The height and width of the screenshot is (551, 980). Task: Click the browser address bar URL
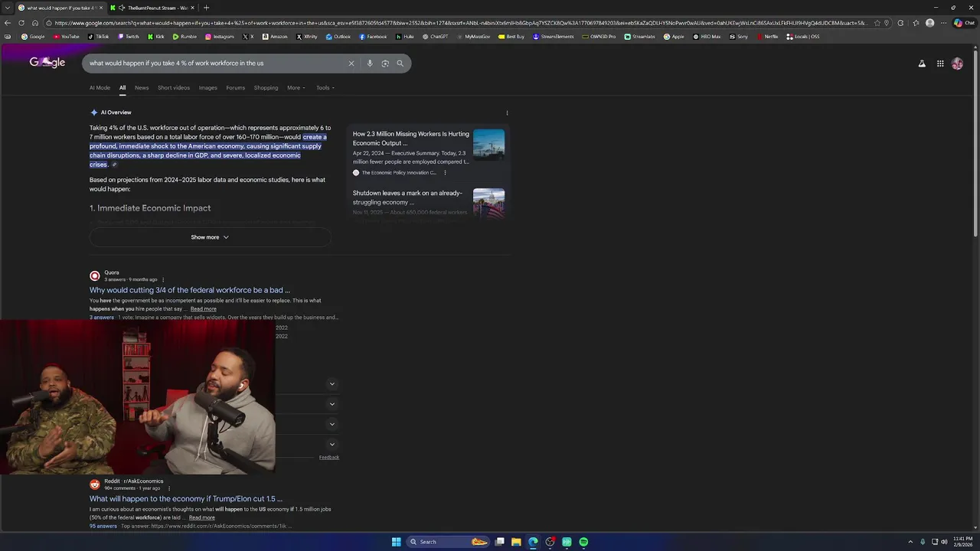(x=459, y=23)
